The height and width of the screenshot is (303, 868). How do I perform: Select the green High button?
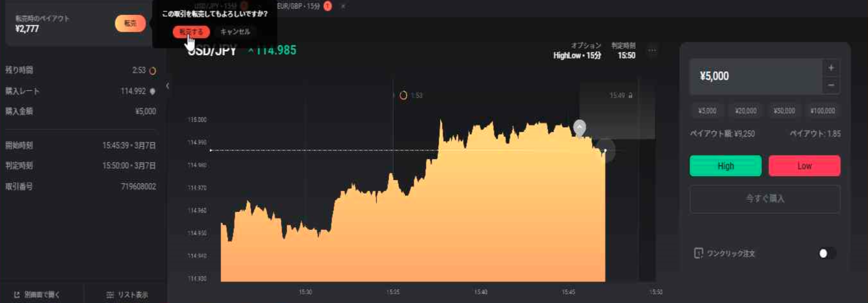click(725, 166)
